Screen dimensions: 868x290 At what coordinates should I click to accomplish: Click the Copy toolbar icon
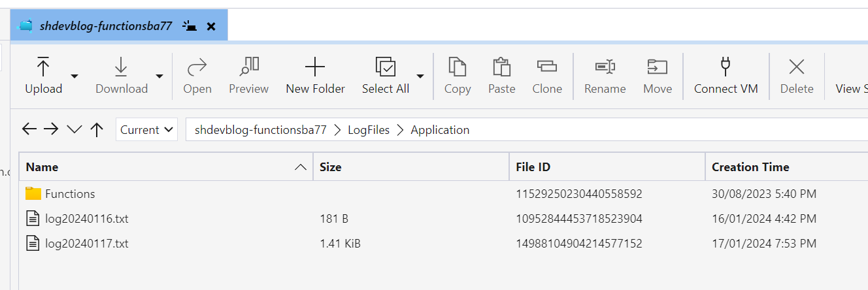(x=457, y=67)
